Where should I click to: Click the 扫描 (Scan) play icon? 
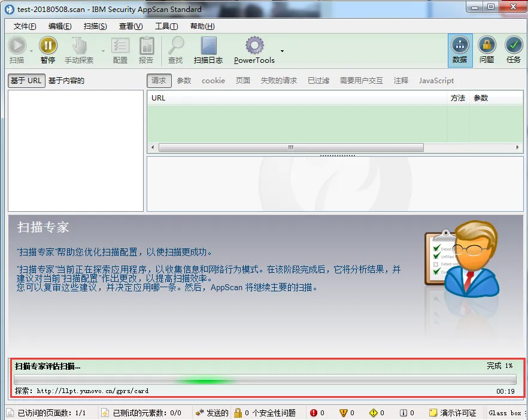coord(17,45)
